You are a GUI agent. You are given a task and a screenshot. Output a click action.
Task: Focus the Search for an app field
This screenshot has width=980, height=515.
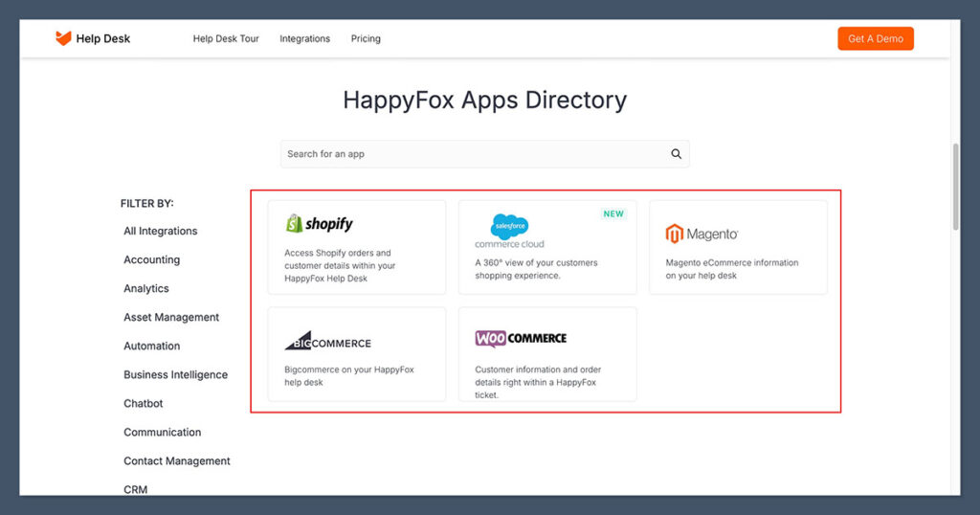[484, 154]
